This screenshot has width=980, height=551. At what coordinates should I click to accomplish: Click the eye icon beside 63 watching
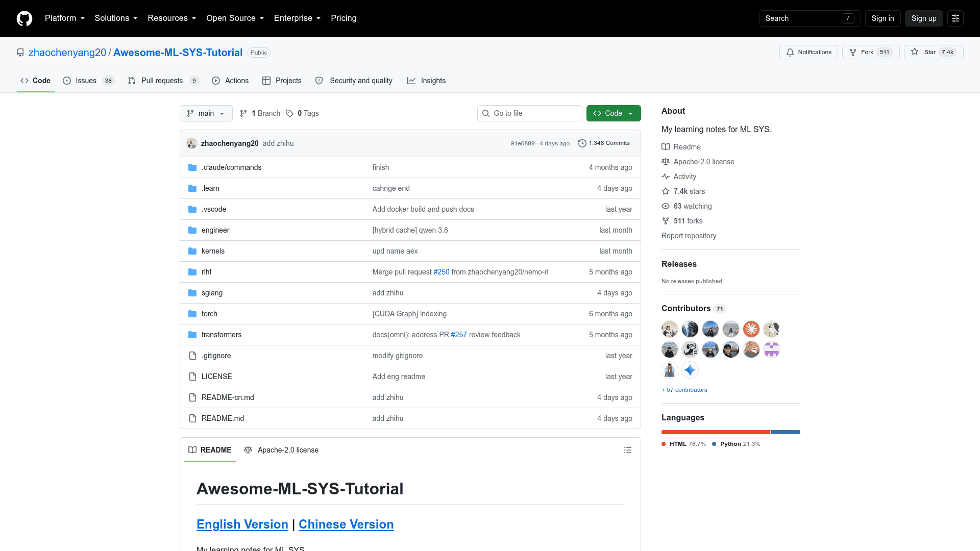(666, 206)
